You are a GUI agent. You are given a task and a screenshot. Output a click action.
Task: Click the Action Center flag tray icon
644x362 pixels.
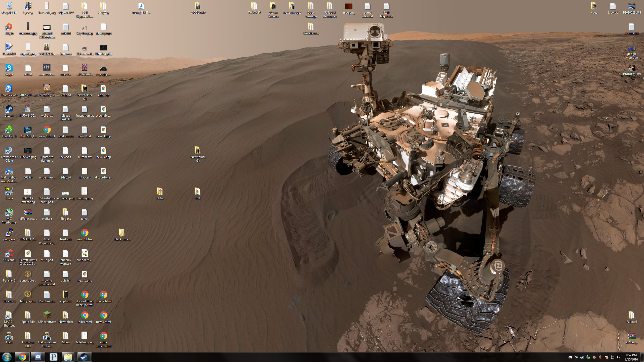click(x=607, y=357)
